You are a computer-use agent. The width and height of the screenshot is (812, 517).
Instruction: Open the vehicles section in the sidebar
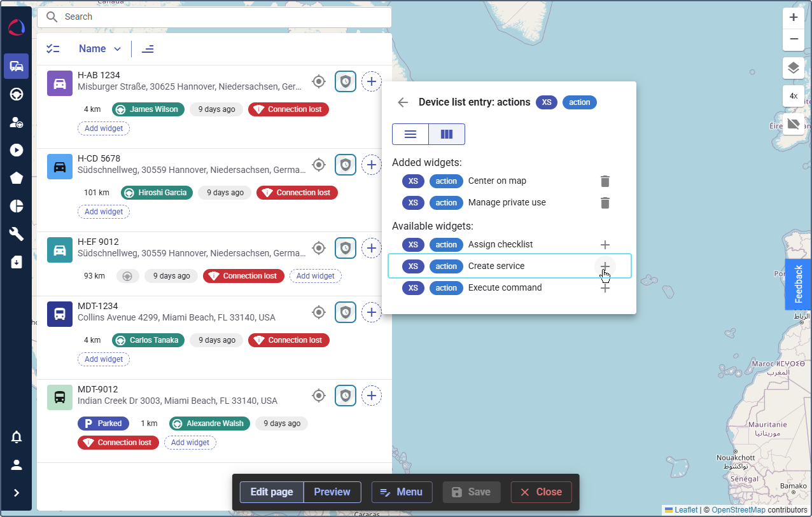click(x=17, y=66)
